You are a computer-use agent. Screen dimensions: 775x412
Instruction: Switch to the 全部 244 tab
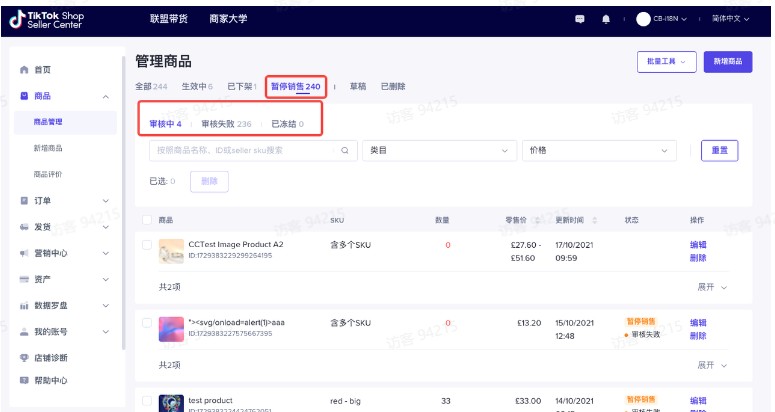pos(151,87)
